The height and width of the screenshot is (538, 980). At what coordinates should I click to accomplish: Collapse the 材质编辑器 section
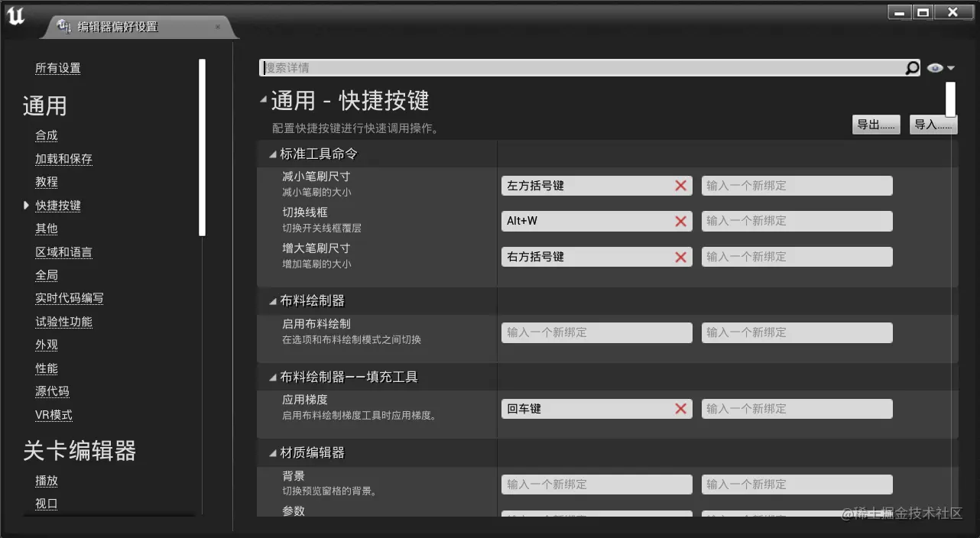[273, 453]
